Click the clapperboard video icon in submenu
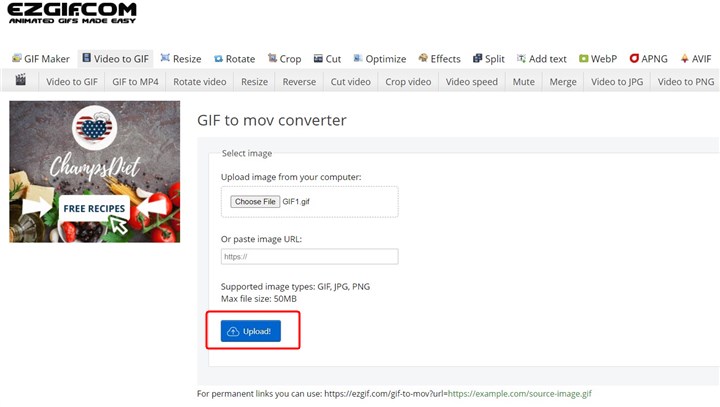Screen dimensions: 720x407 tap(21, 80)
